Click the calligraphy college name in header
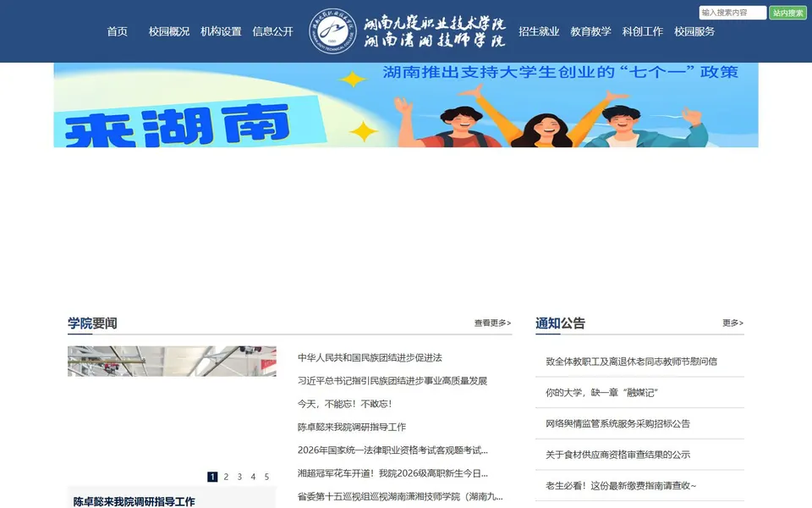Screen dimensions: 812x508 click(434, 31)
